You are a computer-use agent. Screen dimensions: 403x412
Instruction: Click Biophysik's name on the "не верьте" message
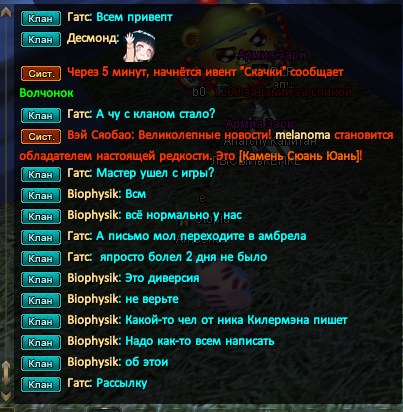[94, 299]
